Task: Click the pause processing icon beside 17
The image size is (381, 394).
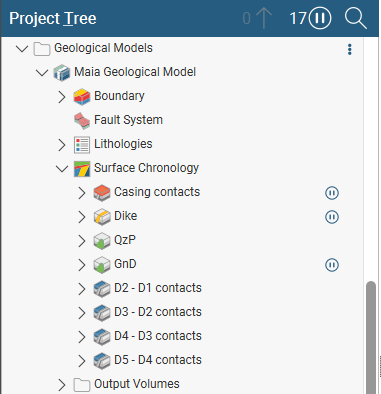Action: coord(320,18)
